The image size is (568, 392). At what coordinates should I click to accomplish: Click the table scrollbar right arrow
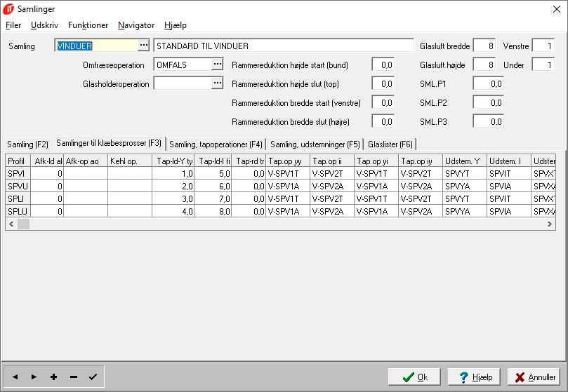point(550,224)
